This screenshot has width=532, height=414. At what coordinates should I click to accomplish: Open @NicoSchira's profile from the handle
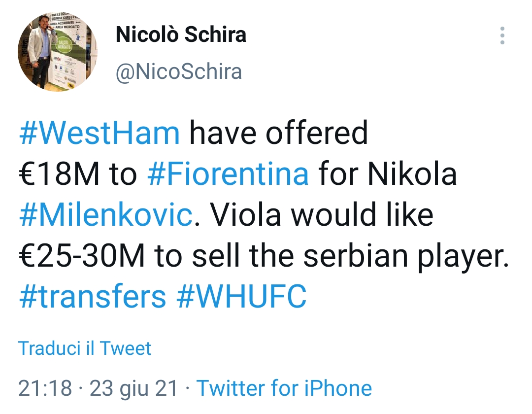179,71
